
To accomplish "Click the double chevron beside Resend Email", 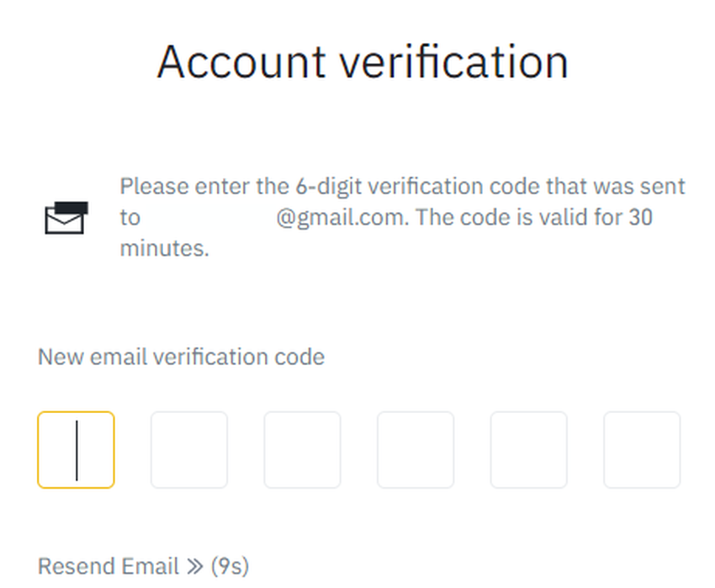I will [195, 566].
